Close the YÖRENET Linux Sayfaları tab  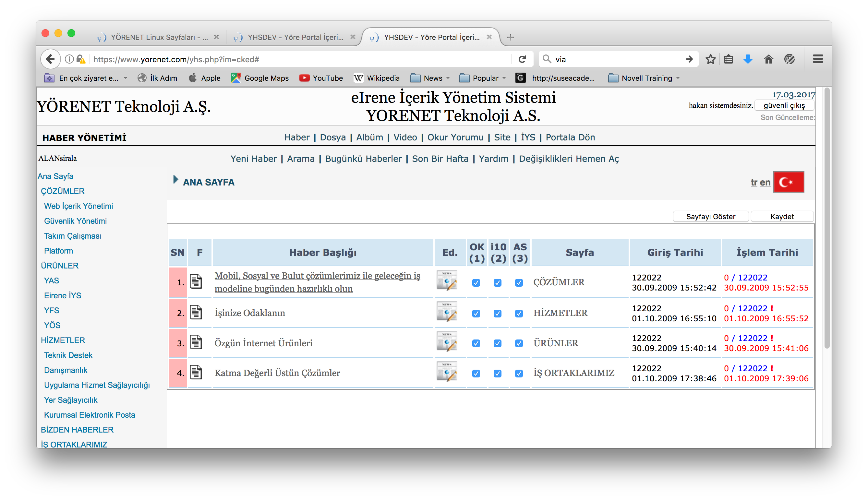[216, 37]
